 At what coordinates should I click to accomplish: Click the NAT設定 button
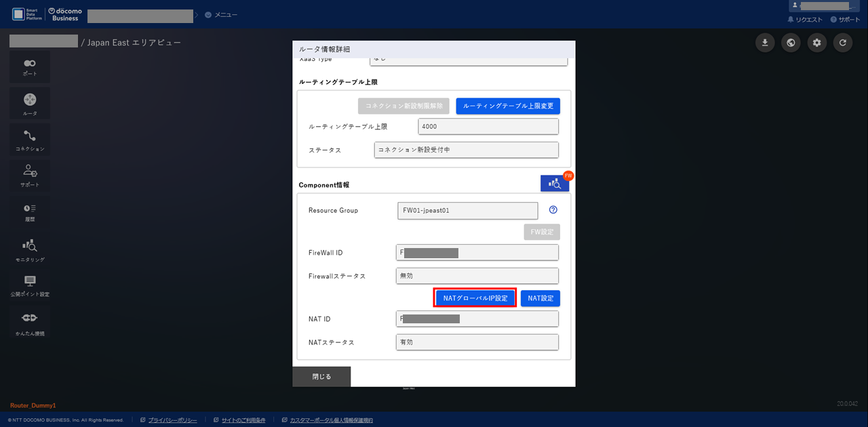coord(540,298)
